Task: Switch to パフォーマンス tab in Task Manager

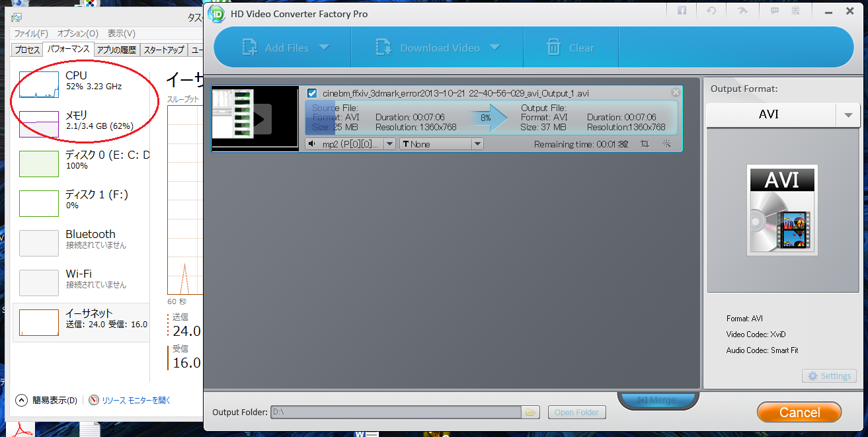Action: [x=68, y=50]
